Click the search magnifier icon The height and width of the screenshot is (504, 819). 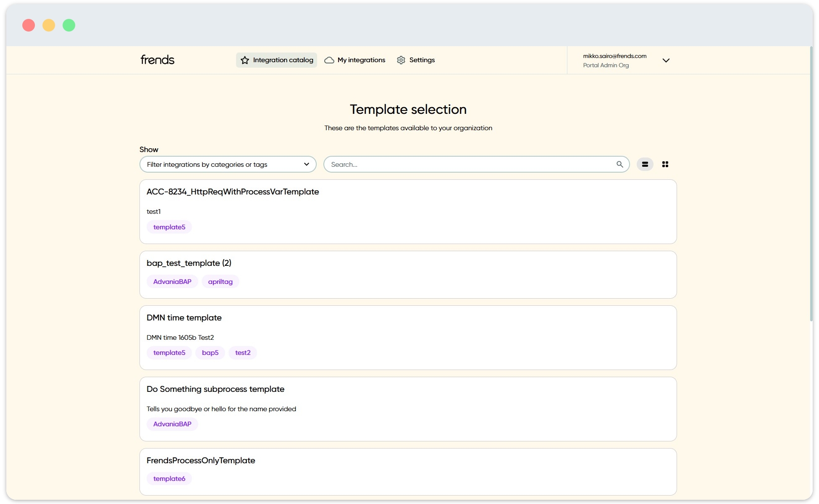click(619, 164)
